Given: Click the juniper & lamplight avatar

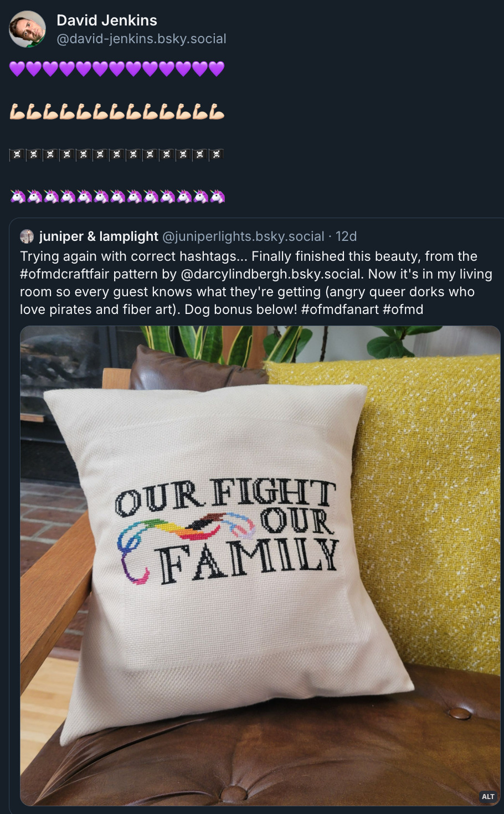Looking at the screenshot, I should [x=27, y=236].
